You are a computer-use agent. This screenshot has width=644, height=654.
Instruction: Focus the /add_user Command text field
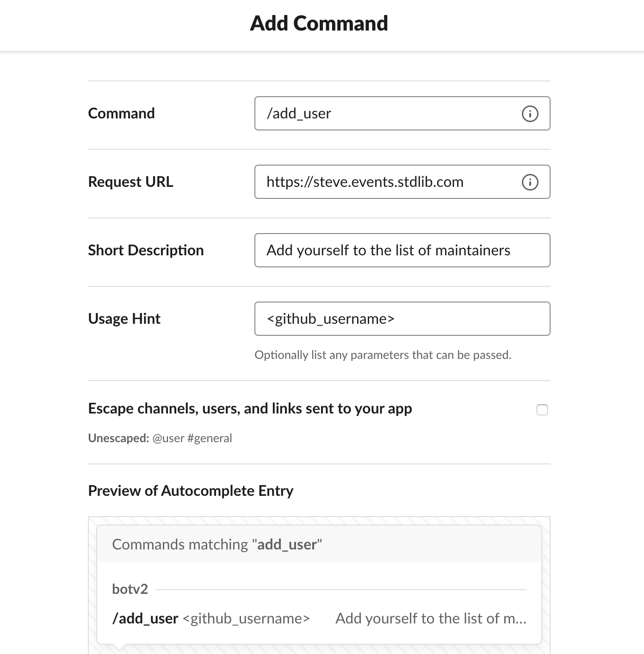click(x=389, y=114)
